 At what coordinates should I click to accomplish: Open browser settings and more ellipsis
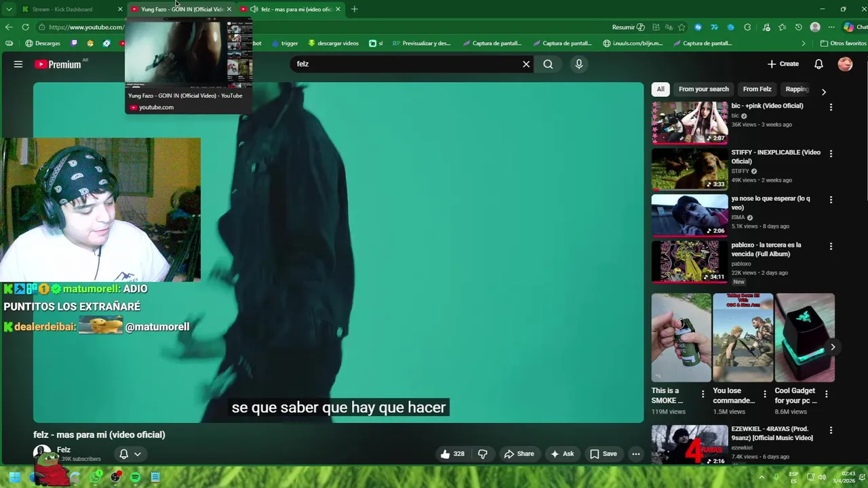(831, 27)
